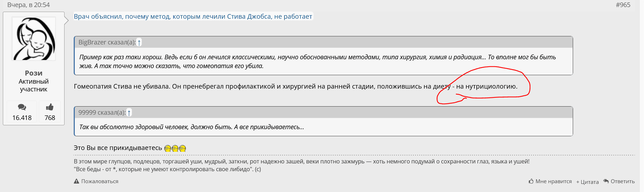
Task: Click the timestamp Вчера, в 20:54
Action: 29,5
